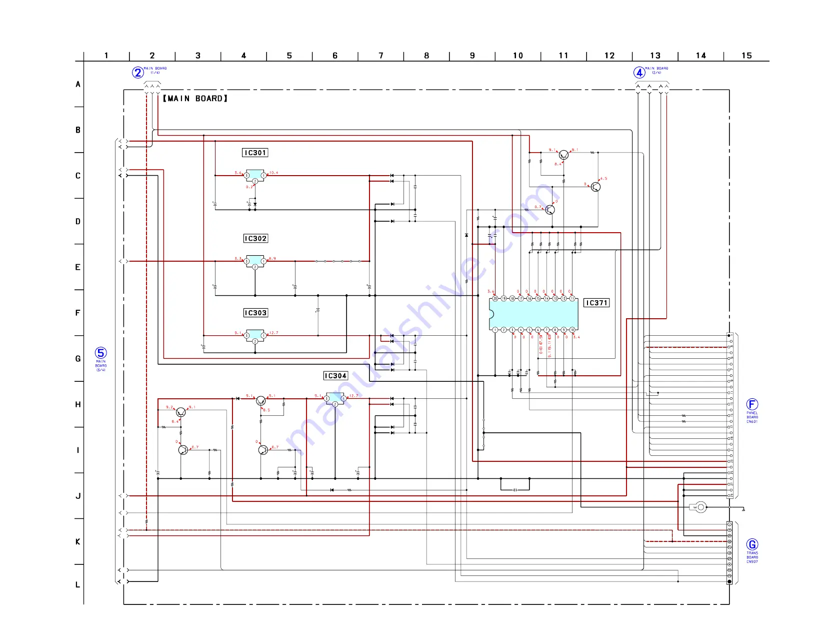
Task: Click the CN601 panel board connector strip
Action: click(x=730, y=415)
